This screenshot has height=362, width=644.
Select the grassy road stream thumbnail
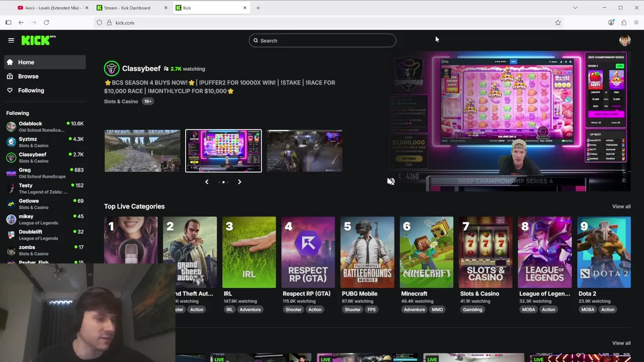tap(142, 151)
